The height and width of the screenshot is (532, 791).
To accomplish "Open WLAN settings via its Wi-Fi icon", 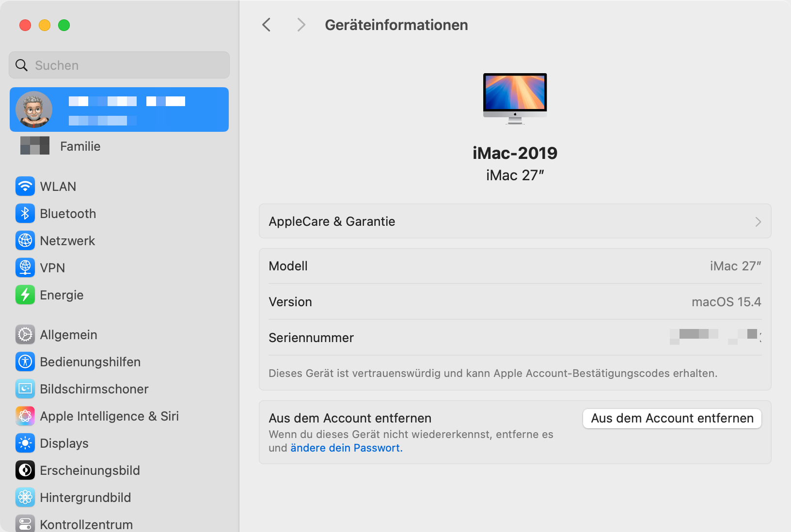I will [x=25, y=186].
